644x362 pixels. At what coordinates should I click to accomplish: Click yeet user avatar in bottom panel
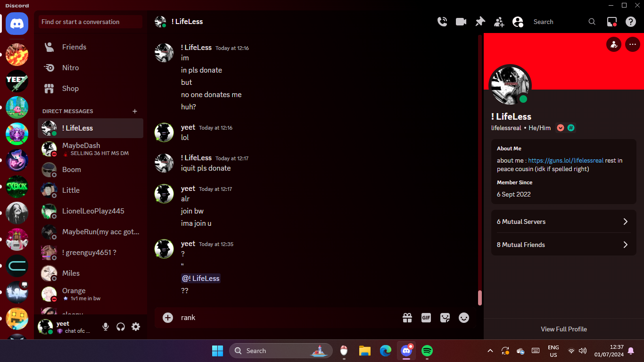click(x=45, y=327)
